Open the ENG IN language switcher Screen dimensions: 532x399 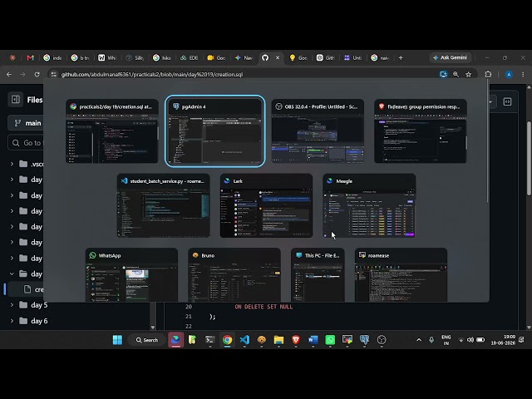click(446, 340)
